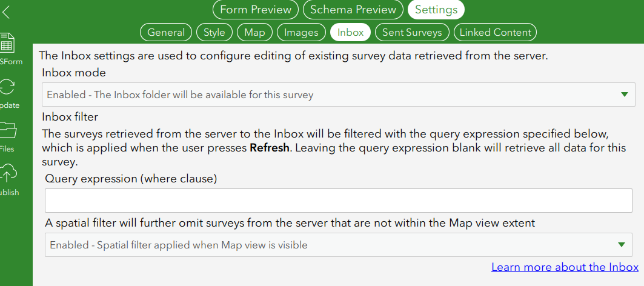Select the Settings tab

[x=436, y=10]
